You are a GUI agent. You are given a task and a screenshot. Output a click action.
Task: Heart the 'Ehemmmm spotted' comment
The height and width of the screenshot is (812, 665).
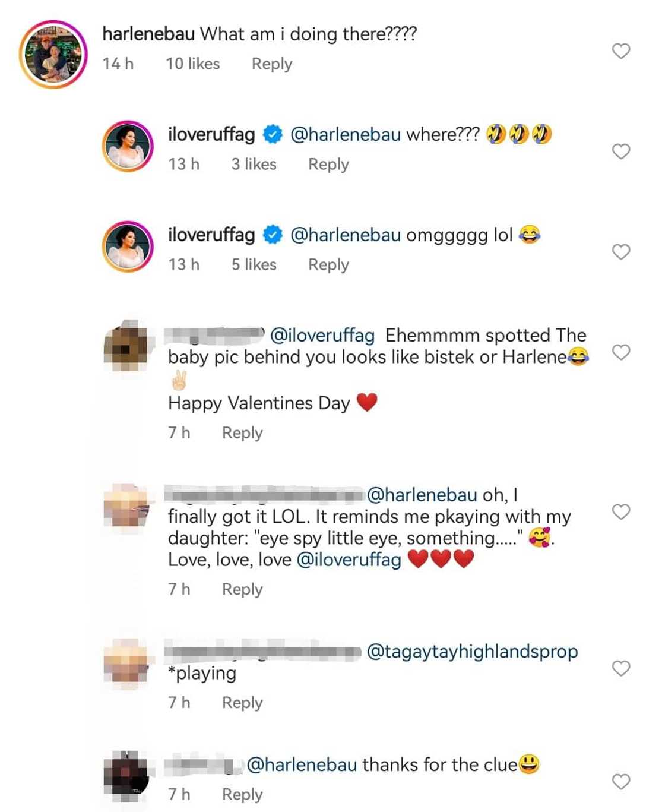(620, 352)
